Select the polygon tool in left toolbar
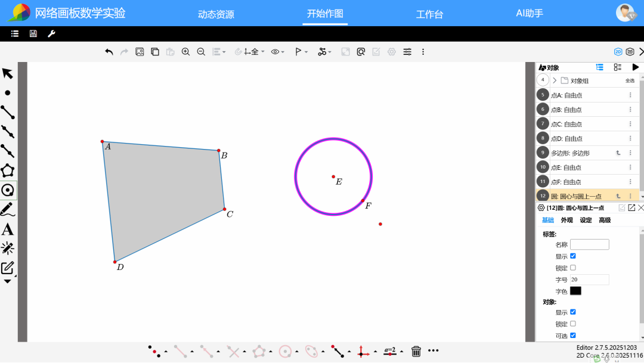The height and width of the screenshot is (363, 644). click(x=8, y=170)
